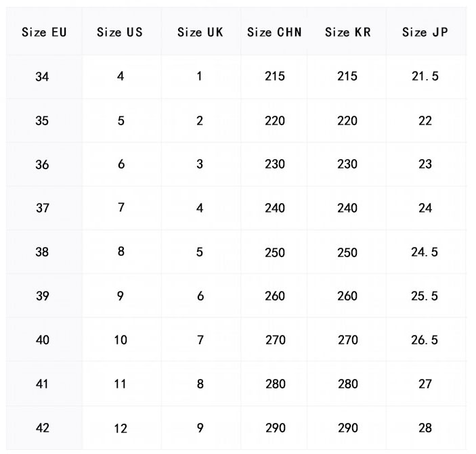Click the Size JP column header
The width and height of the screenshot is (476, 454).
point(425,32)
